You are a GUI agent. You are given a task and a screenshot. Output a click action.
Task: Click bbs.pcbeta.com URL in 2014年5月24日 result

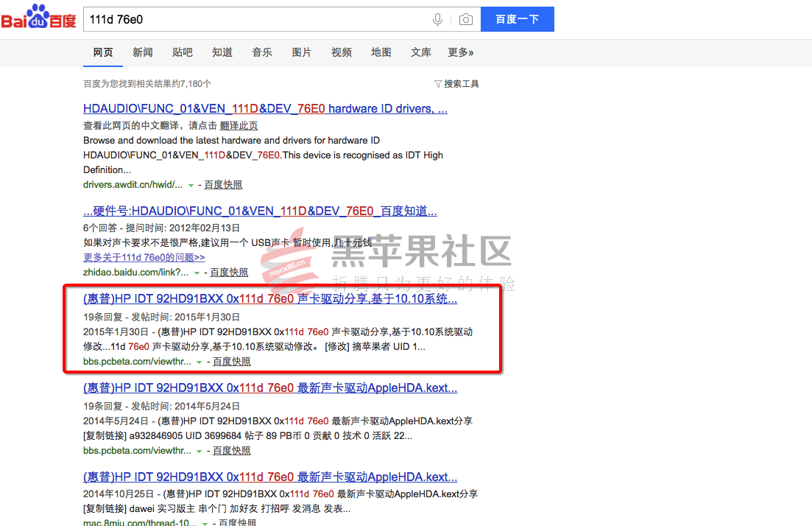[137, 450]
